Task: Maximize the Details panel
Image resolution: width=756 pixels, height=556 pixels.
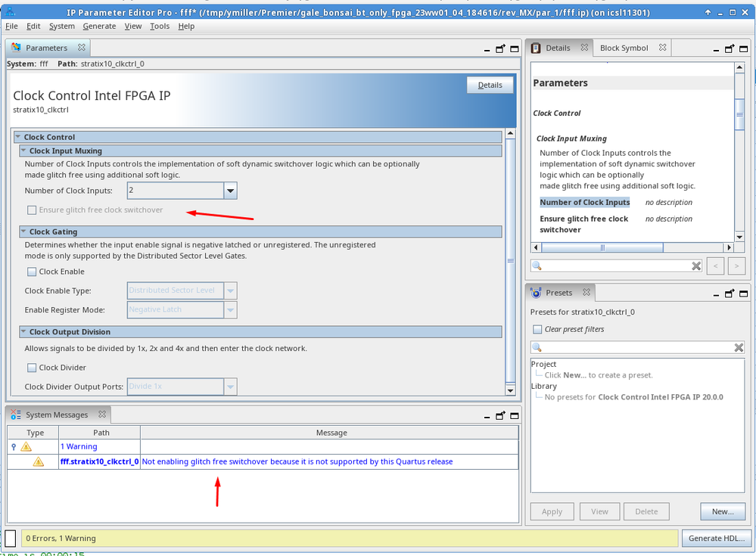Action: [x=743, y=48]
